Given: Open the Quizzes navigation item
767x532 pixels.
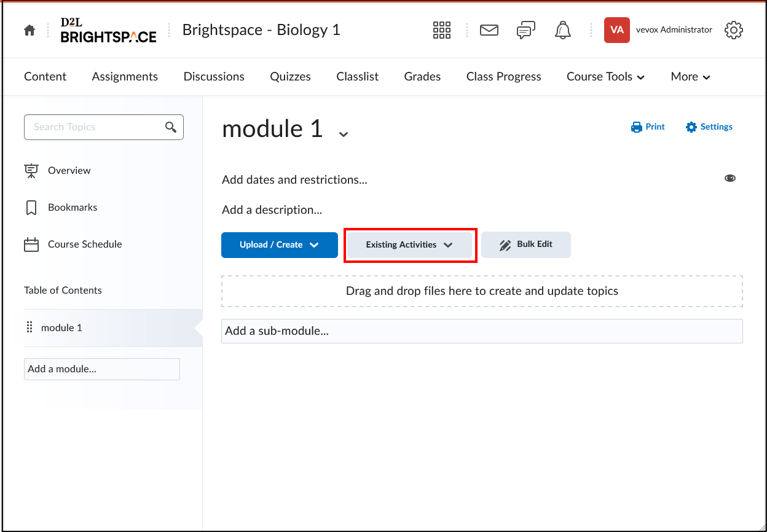Looking at the screenshot, I should click(x=290, y=77).
